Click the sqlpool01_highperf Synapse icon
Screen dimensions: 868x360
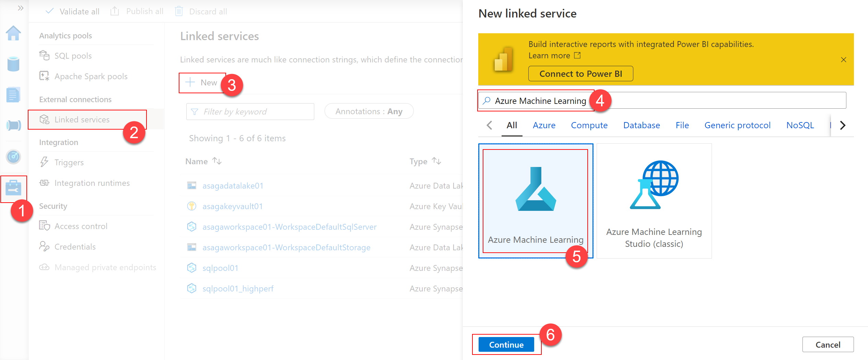191,288
